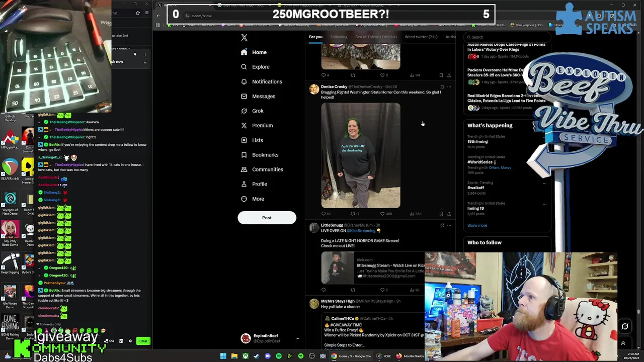This screenshot has width=644, height=362.
Task: Click the X logo in the sidebar
Action: 244,37
